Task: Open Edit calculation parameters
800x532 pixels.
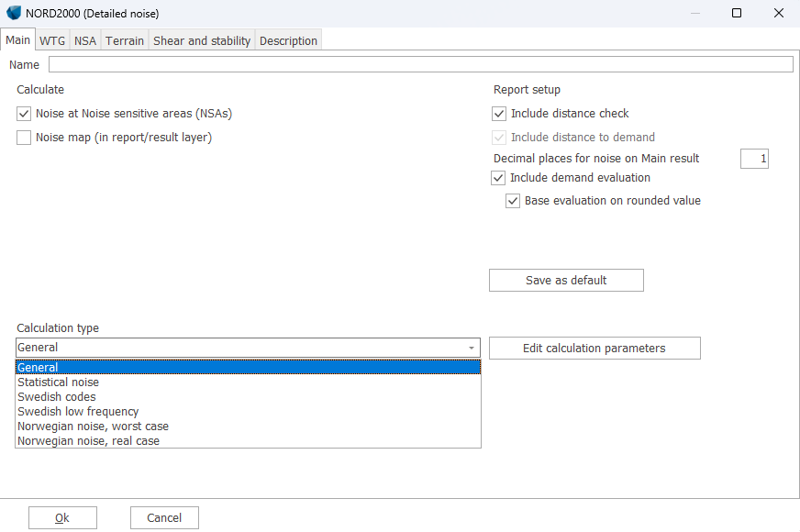Action: click(x=594, y=349)
